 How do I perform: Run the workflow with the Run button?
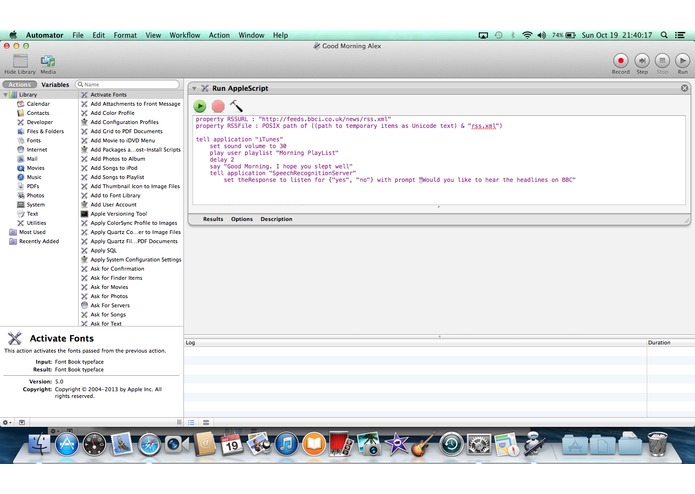click(683, 64)
